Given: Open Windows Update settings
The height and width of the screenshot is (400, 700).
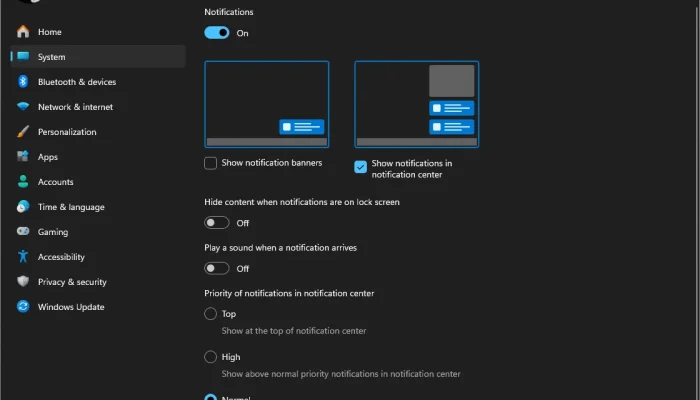Looking at the screenshot, I should 98,307.
